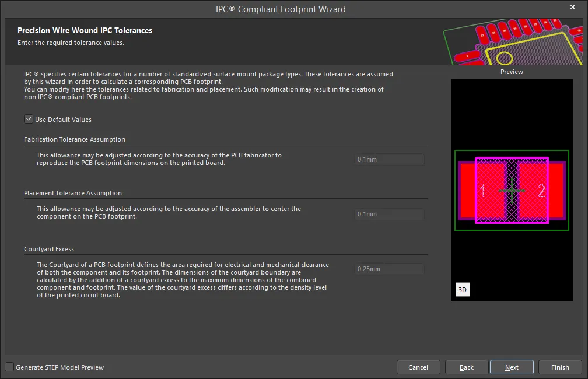Close the IPC Compliant Footprint Wizard
This screenshot has height=379, width=588.
(x=573, y=7)
